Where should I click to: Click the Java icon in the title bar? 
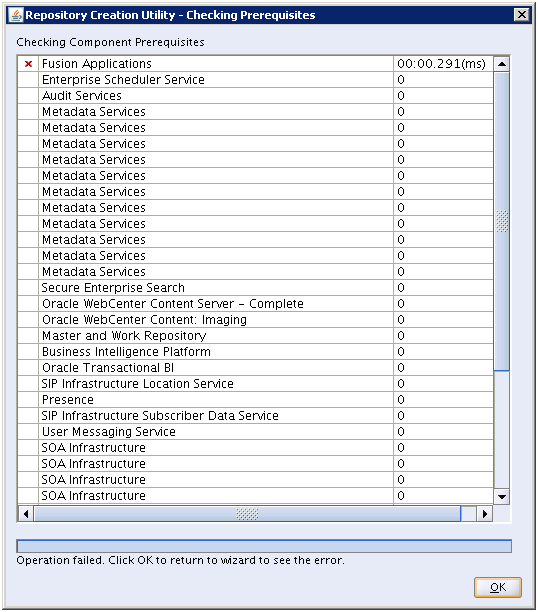coord(16,15)
